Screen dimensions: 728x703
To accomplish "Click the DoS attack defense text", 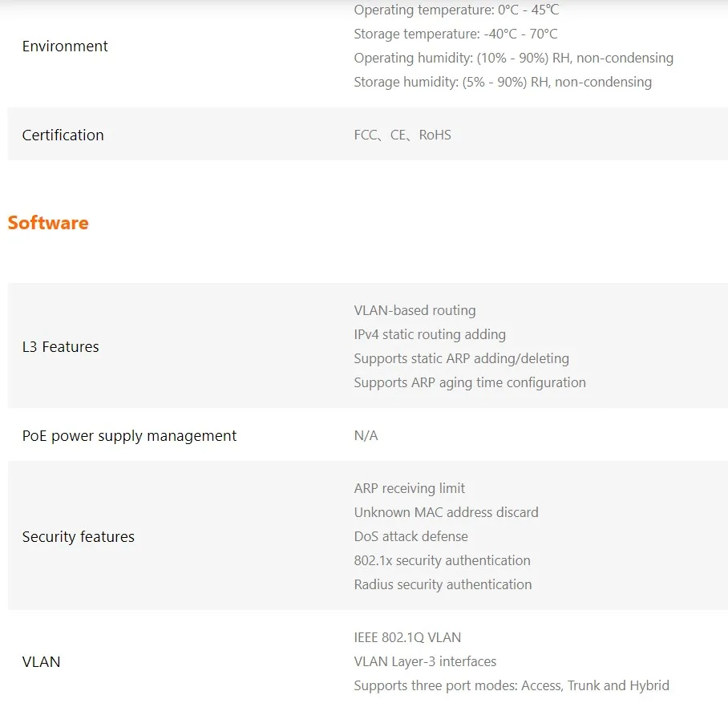I will coord(411,537).
